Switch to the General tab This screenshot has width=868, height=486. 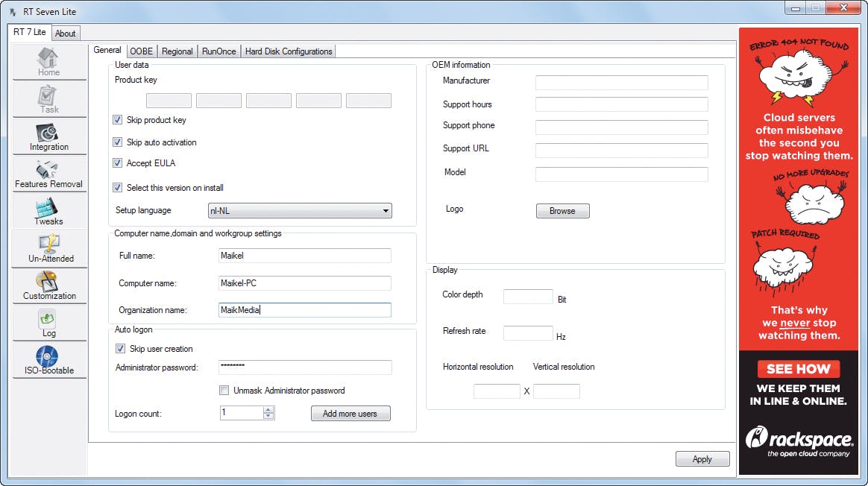107,51
